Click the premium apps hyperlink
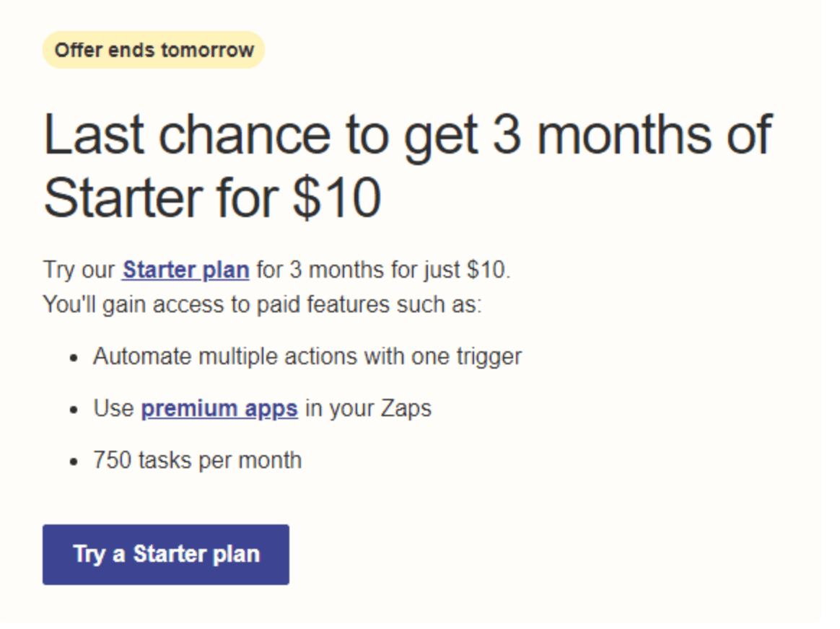The width and height of the screenshot is (840, 629). click(x=219, y=408)
